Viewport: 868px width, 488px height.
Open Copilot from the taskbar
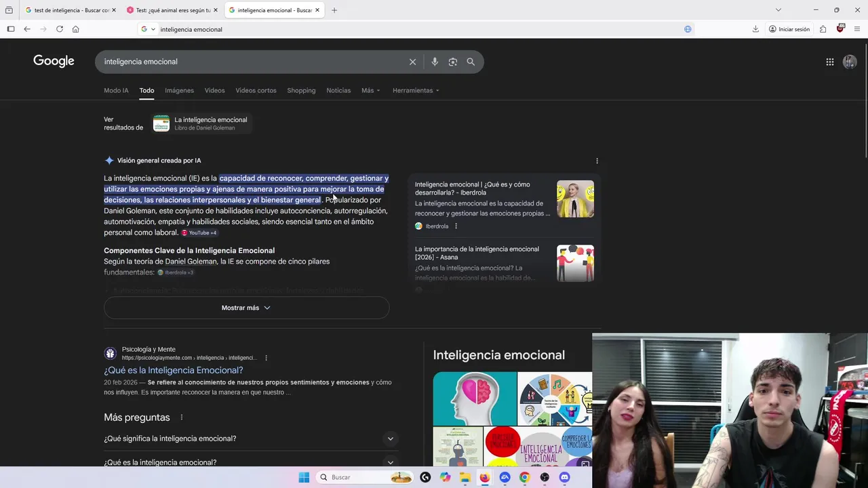click(445, 477)
